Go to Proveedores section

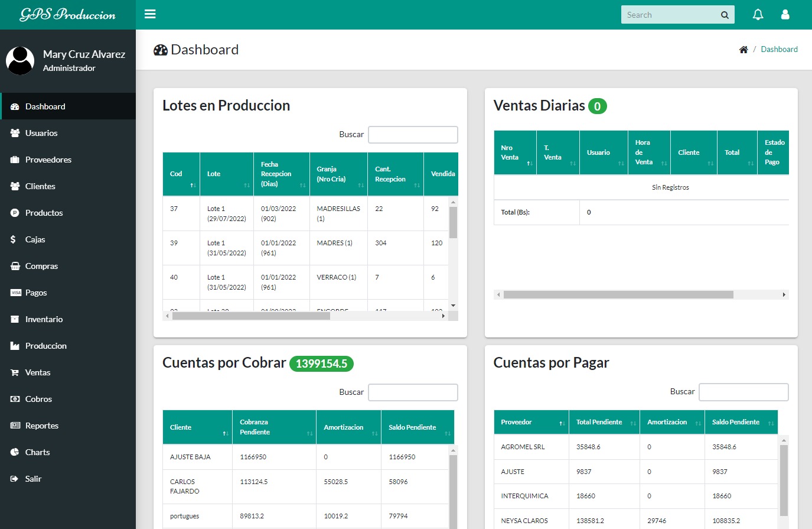click(x=48, y=160)
